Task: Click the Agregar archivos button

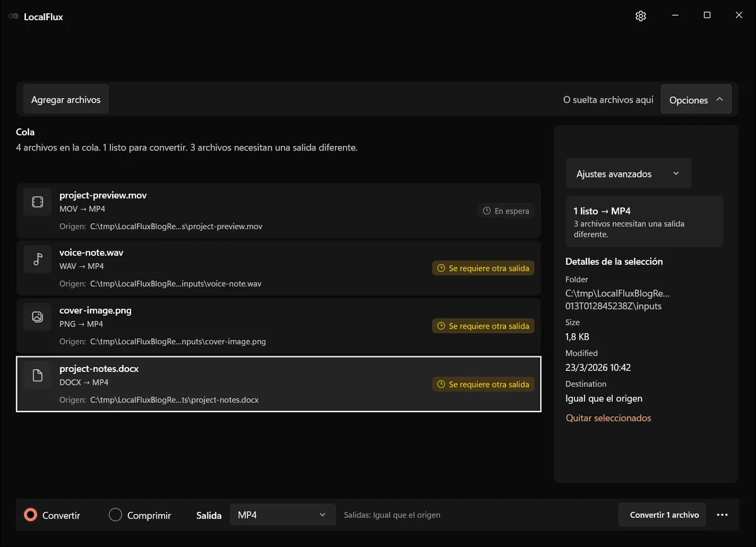Action: coord(66,99)
